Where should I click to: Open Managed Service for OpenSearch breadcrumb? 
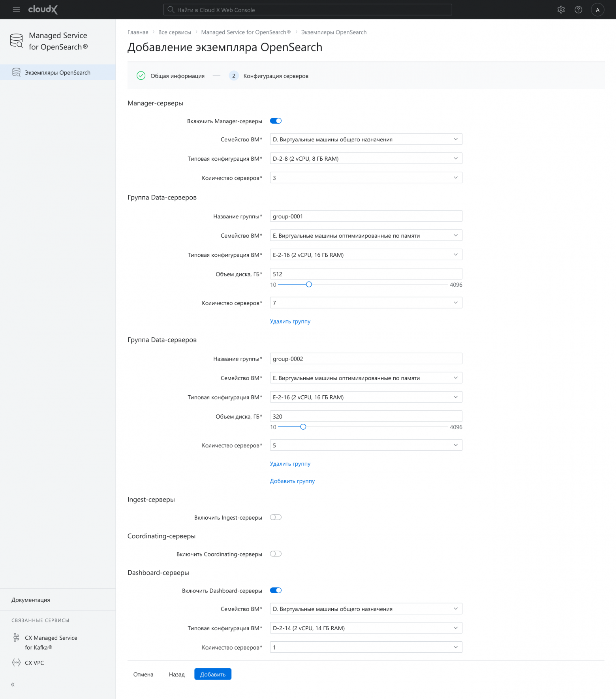coord(246,32)
